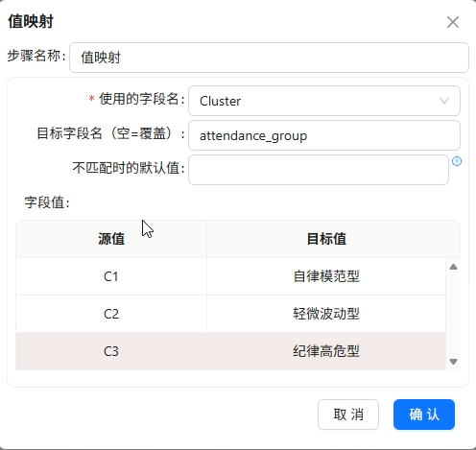Click the 轻微波动型 target value cell
Viewport: 476px width, 450px height.
326,314
